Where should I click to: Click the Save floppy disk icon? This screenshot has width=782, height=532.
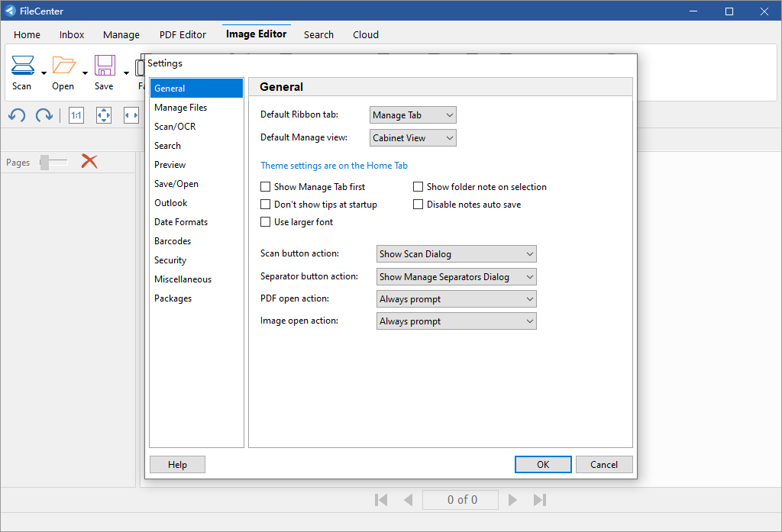tap(105, 66)
